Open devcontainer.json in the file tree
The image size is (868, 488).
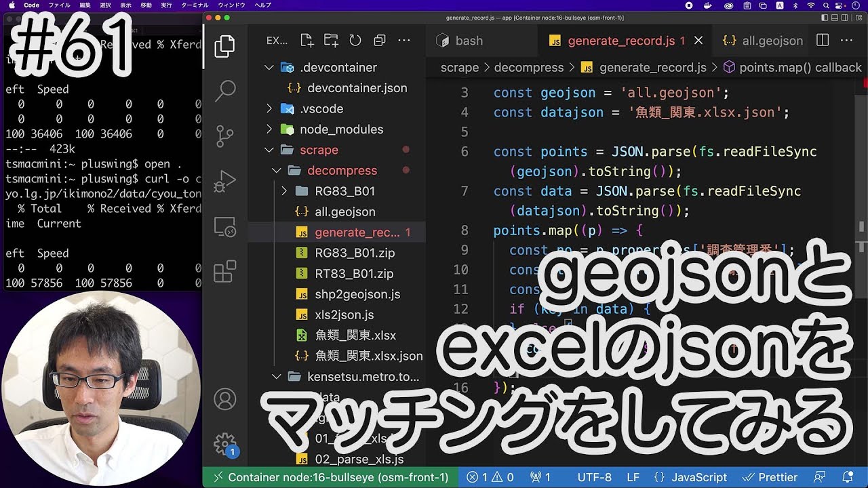click(x=357, y=88)
